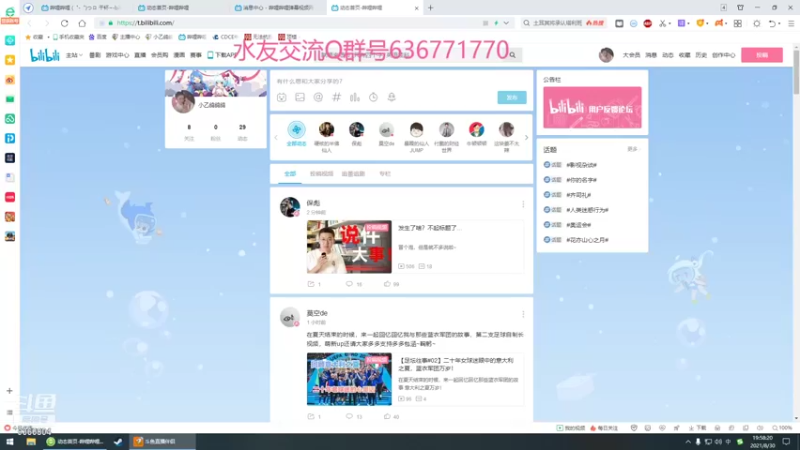800x450 pixels.
Task: Click the user avatar in bilibili header
Action: coord(606,55)
